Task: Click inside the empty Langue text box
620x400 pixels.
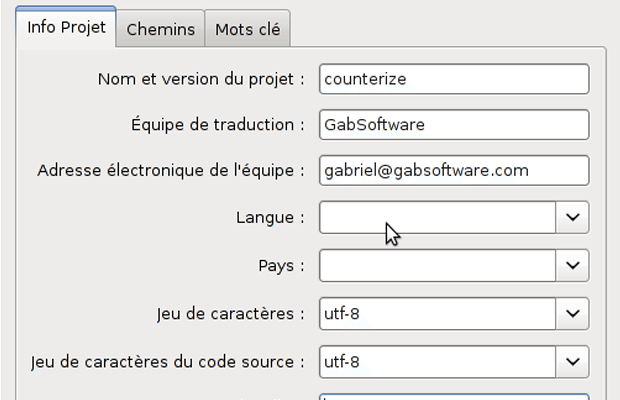Action: [437, 217]
